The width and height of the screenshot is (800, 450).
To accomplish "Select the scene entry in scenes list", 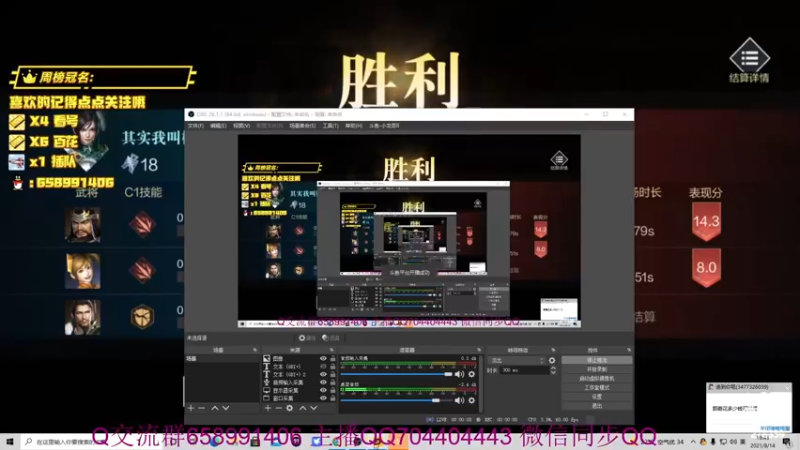I will 222,359.
